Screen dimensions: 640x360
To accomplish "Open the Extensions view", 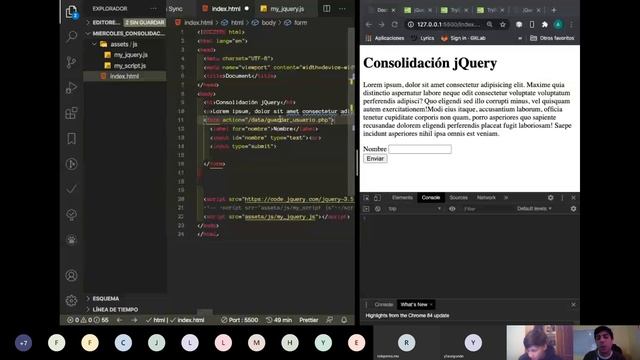I will click(71, 113).
